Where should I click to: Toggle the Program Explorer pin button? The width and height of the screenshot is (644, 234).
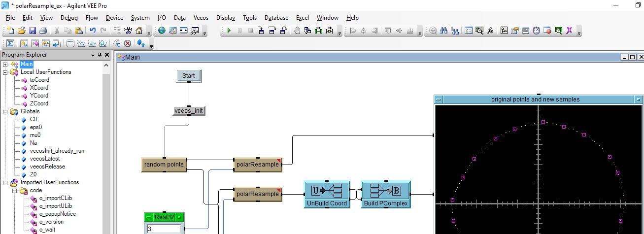point(100,55)
